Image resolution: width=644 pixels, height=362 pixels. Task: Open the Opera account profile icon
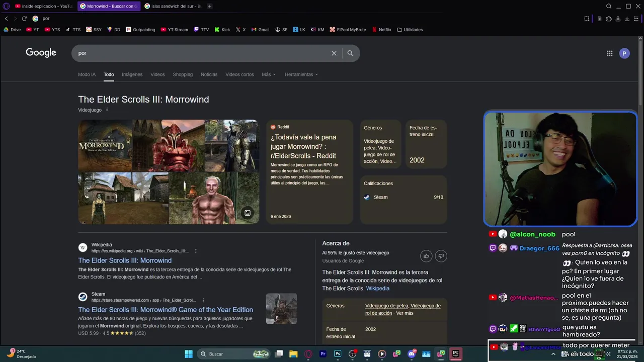point(618,19)
